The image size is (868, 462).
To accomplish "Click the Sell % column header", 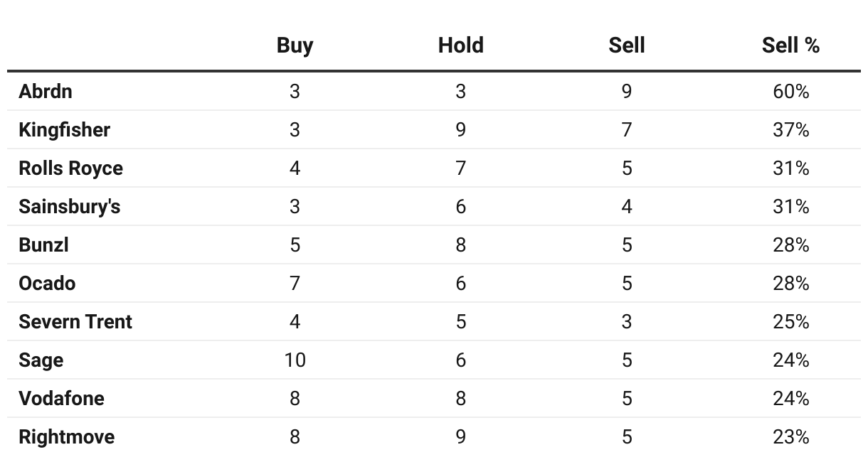I will pyautogui.click(x=790, y=45).
